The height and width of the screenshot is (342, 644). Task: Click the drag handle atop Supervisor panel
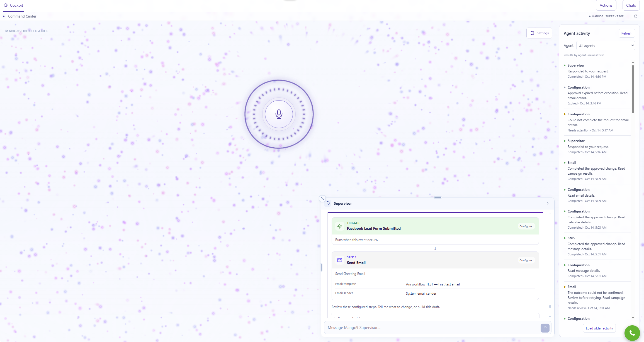438,197
